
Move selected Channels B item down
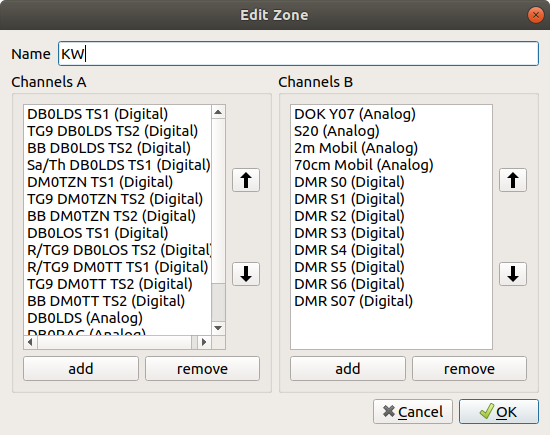(x=513, y=274)
